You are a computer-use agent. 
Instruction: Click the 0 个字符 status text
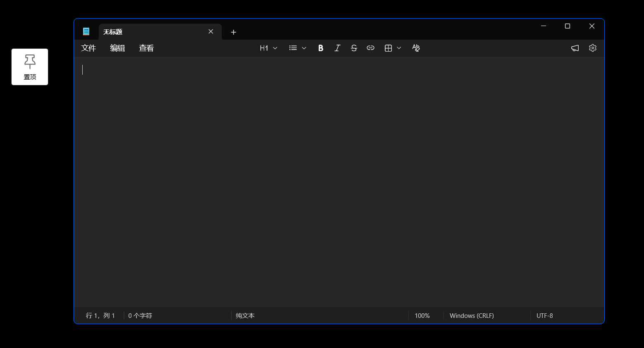pos(140,315)
